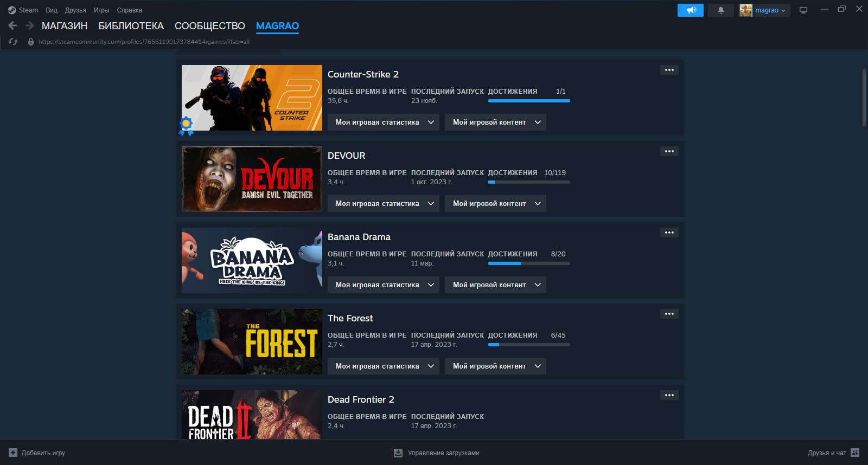The width and height of the screenshot is (868, 465).
Task: Click Counter-Strike 2 playtime '35,6 ч.'
Action: [338, 101]
